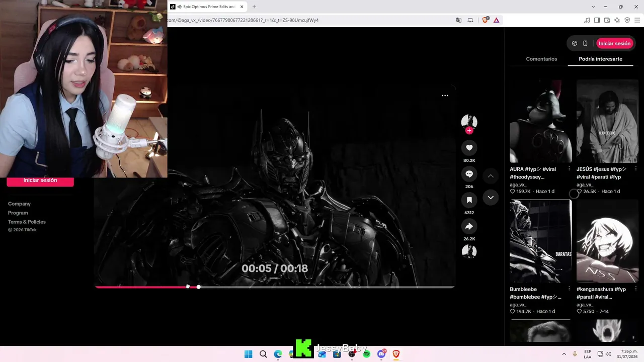Open more options for the Bumblebee video
This screenshot has width=644, height=362.
click(569, 289)
